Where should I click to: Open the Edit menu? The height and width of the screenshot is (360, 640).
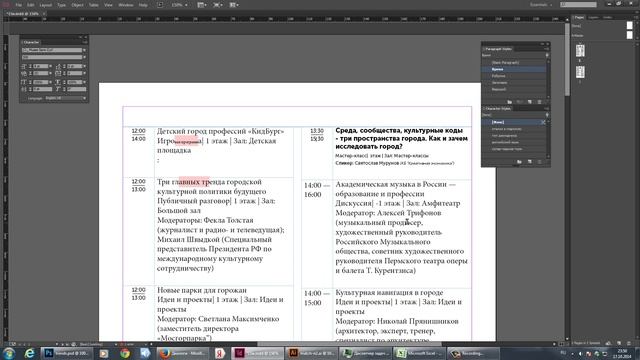31,5
